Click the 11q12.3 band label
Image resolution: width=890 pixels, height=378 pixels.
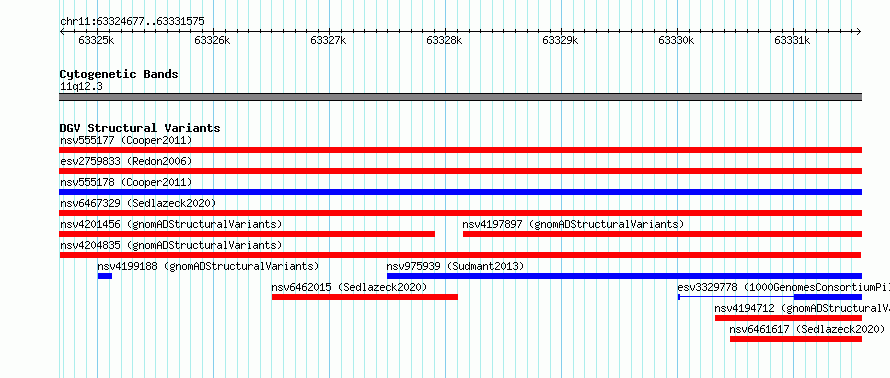click(81, 87)
